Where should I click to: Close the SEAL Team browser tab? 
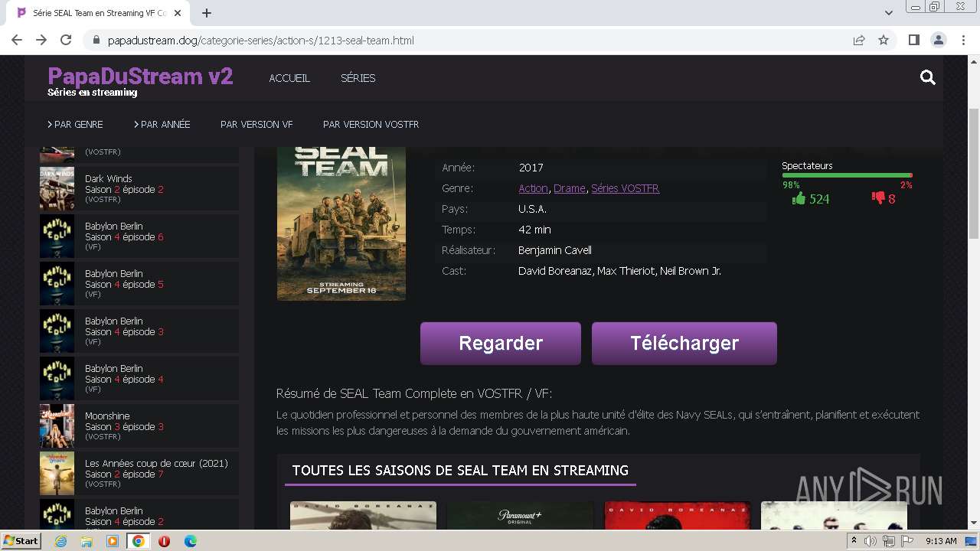click(x=179, y=13)
